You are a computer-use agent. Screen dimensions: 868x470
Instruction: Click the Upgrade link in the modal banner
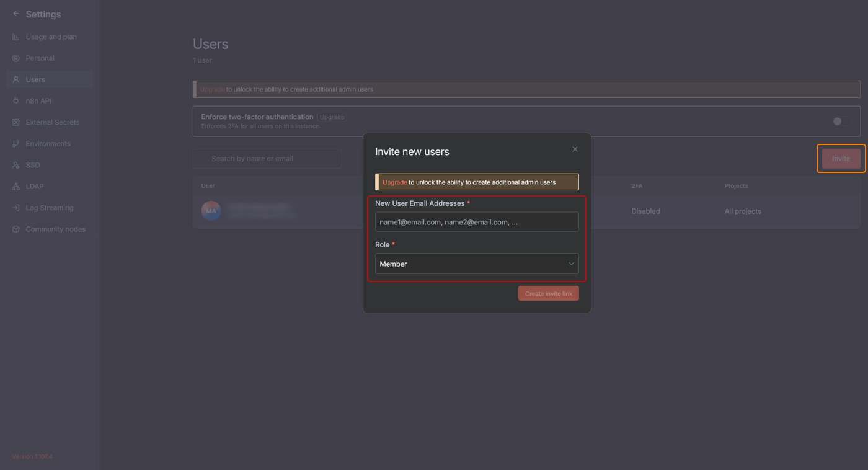click(x=394, y=182)
